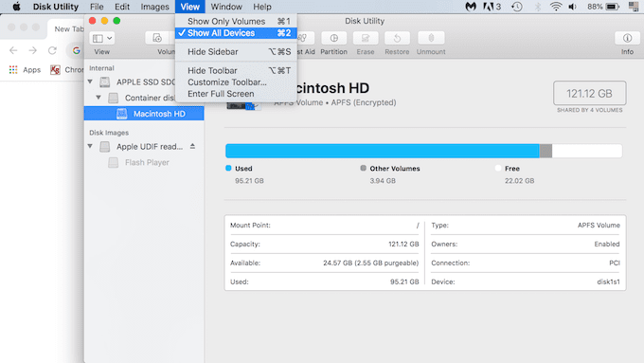Open the Edit menu

pyautogui.click(x=122, y=7)
